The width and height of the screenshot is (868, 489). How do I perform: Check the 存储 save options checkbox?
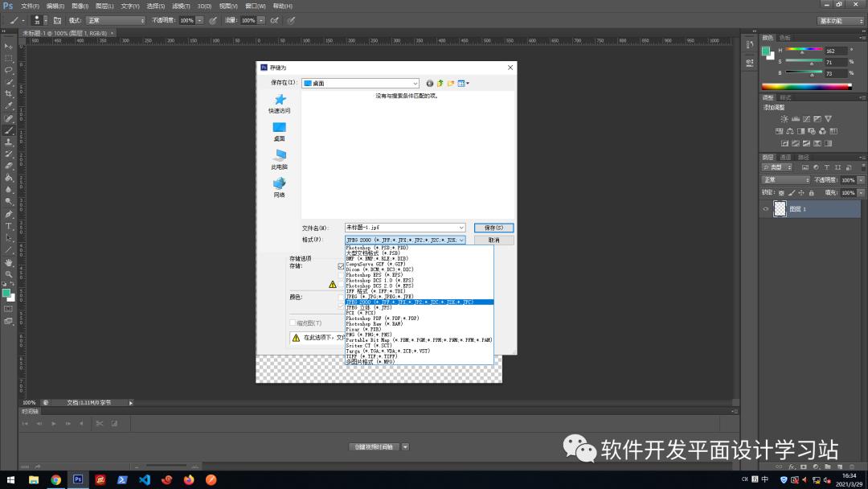pyautogui.click(x=340, y=267)
